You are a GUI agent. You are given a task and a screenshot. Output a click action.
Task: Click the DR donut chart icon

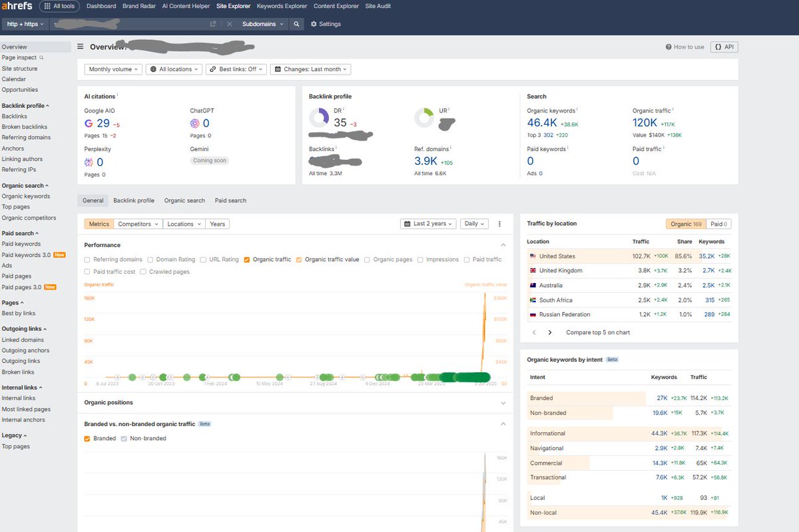point(319,118)
